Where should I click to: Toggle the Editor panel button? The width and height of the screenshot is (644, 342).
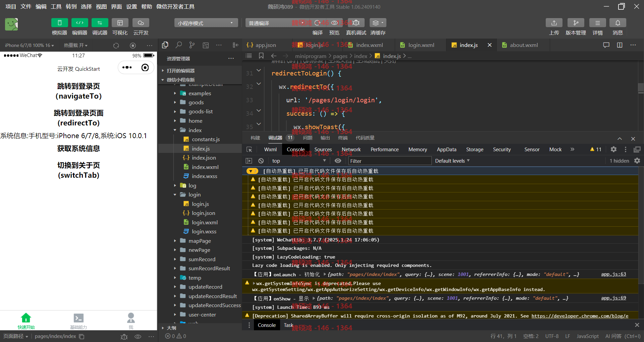click(x=79, y=23)
